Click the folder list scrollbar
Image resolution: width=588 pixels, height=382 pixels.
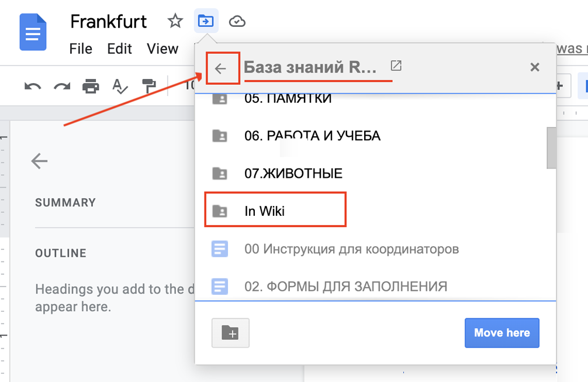pyautogui.click(x=551, y=147)
